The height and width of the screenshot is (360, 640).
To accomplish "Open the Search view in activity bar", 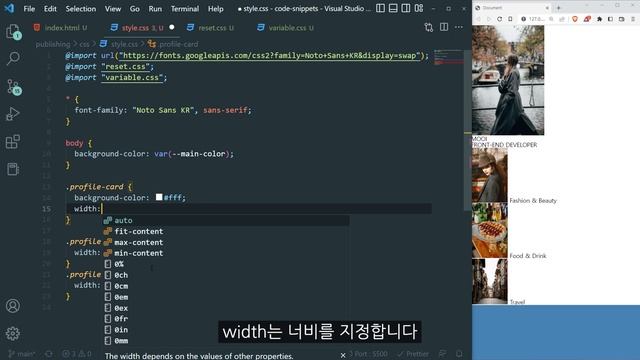I will pyautogui.click(x=13, y=58).
